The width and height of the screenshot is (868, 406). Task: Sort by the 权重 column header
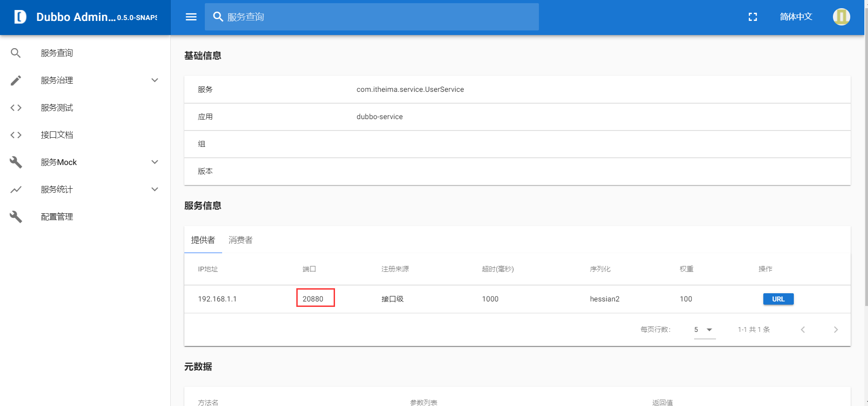click(x=686, y=269)
